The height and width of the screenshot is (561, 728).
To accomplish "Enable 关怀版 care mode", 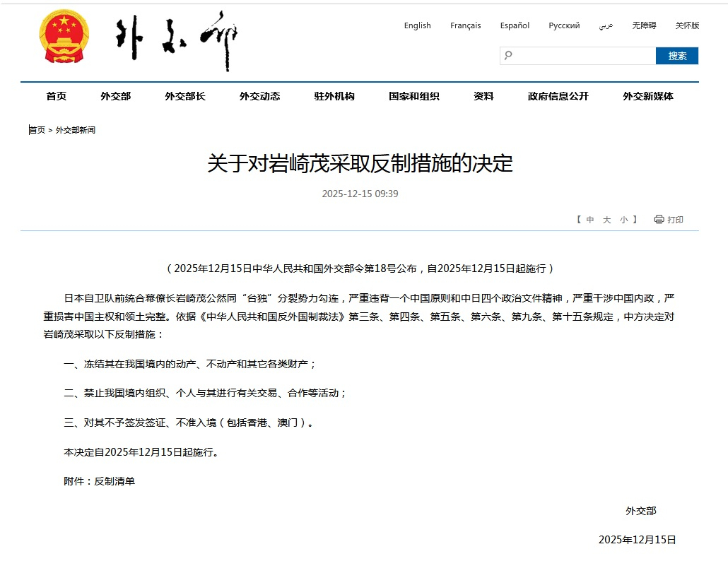I will point(686,25).
